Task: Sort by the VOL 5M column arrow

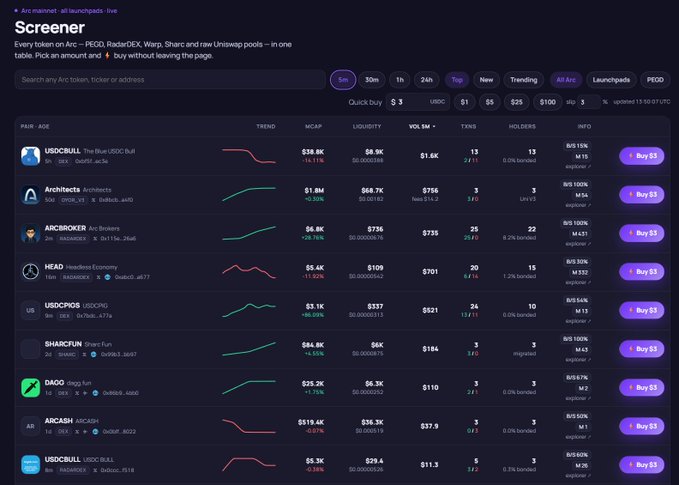Action: [x=433, y=126]
